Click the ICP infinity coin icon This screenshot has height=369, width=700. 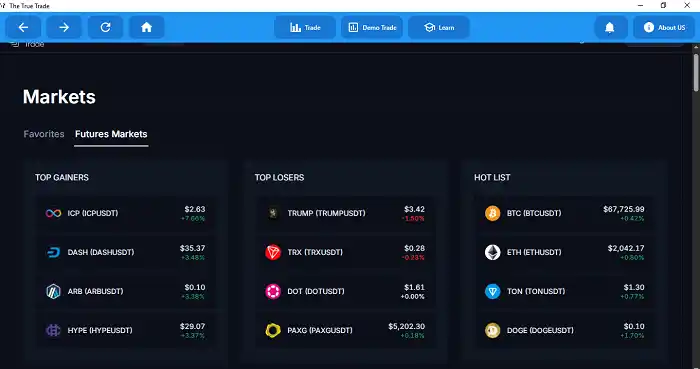[x=53, y=213]
